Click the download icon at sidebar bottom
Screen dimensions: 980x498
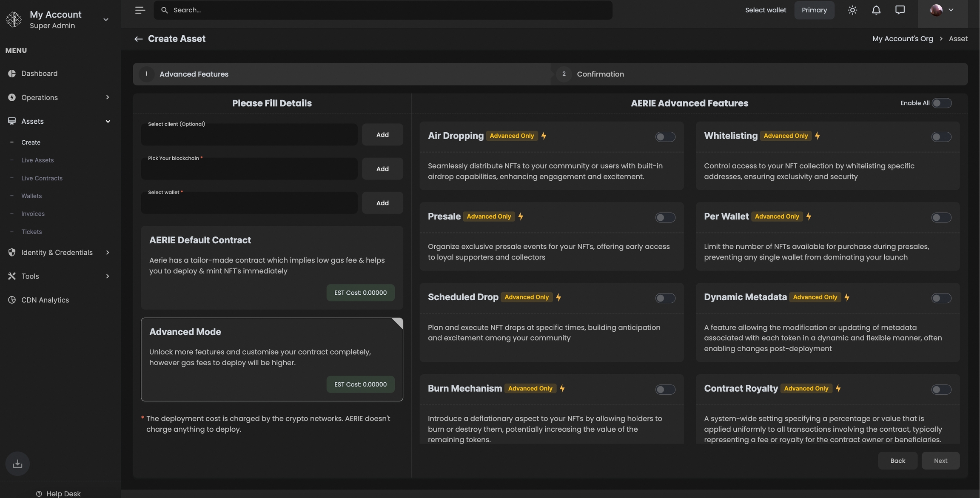(17, 463)
